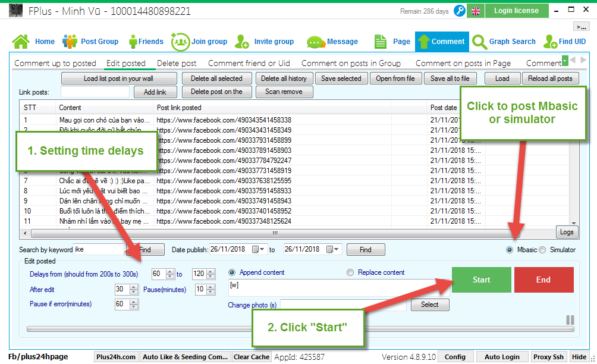Click the Graph Search magnifier icon

(479, 42)
